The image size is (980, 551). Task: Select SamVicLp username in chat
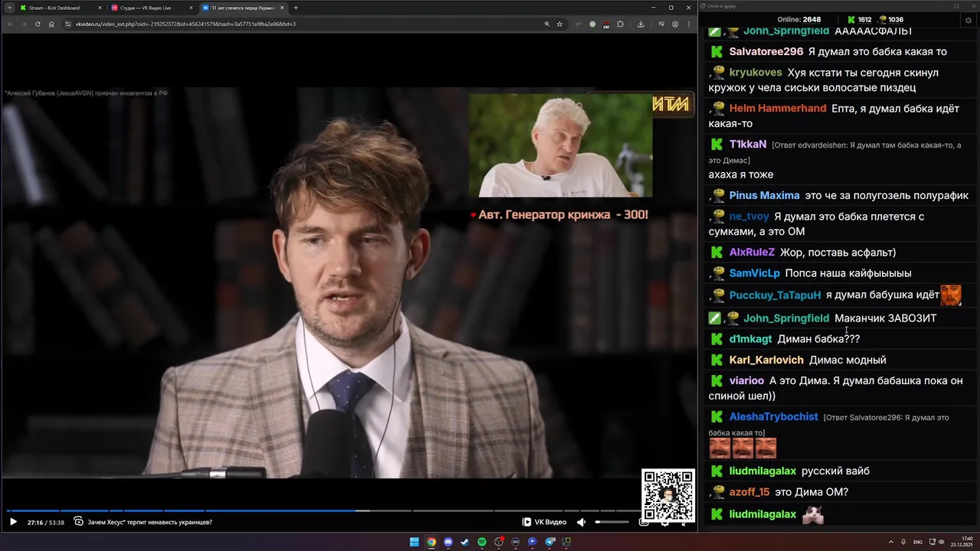(755, 273)
